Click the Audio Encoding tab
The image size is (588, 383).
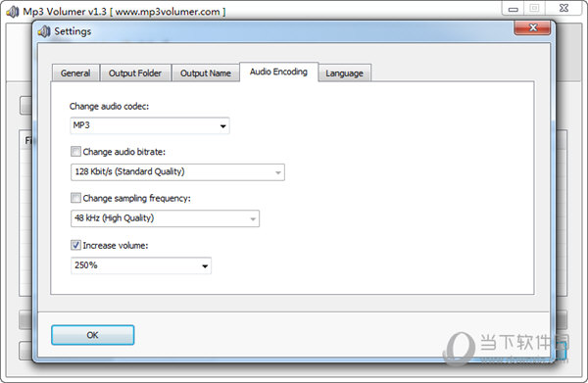pyautogui.click(x=278, y=72)
